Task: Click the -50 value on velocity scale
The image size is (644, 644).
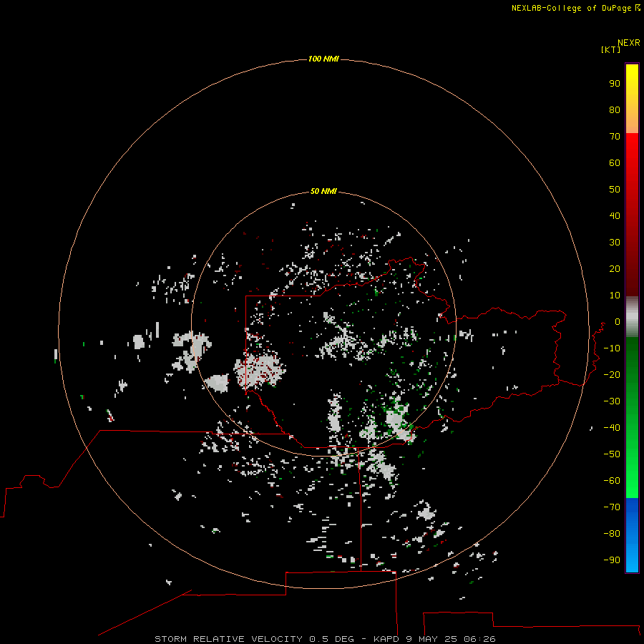Action: [x=612, y=454]
